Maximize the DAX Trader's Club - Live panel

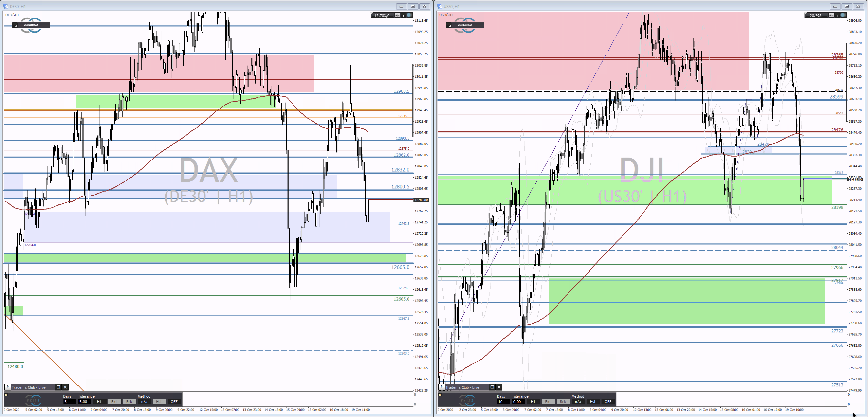pyautogui.click(x=58, y=387)
